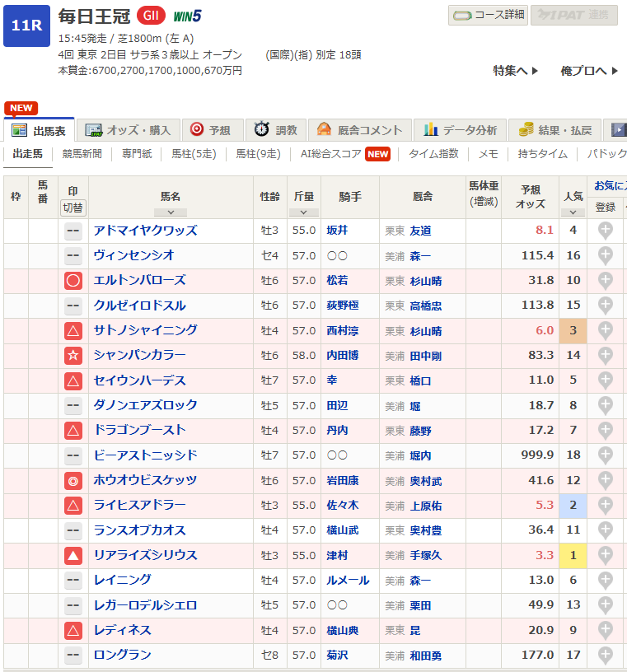This screenshot has width=627, height=672.
Task: Click the 切替 mark switch button
Action: 73,208
